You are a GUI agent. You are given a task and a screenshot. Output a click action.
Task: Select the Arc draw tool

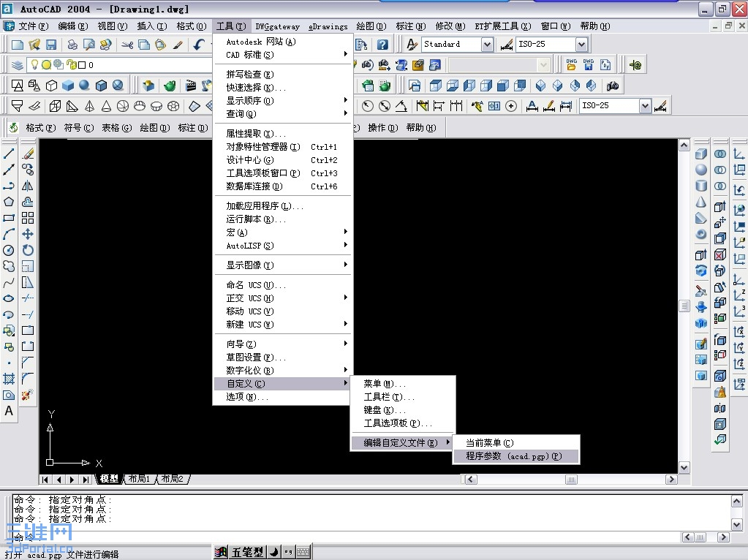coord(9,234)
